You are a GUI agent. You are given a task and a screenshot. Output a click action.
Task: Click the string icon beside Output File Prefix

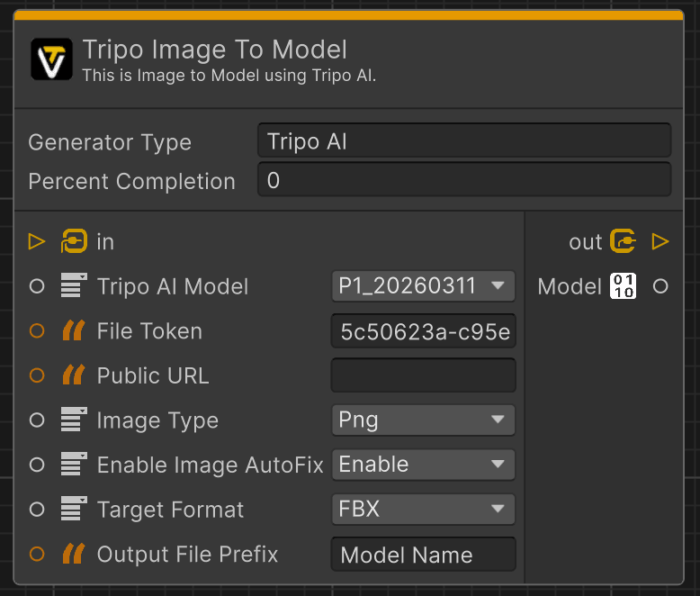coord(73,554)
